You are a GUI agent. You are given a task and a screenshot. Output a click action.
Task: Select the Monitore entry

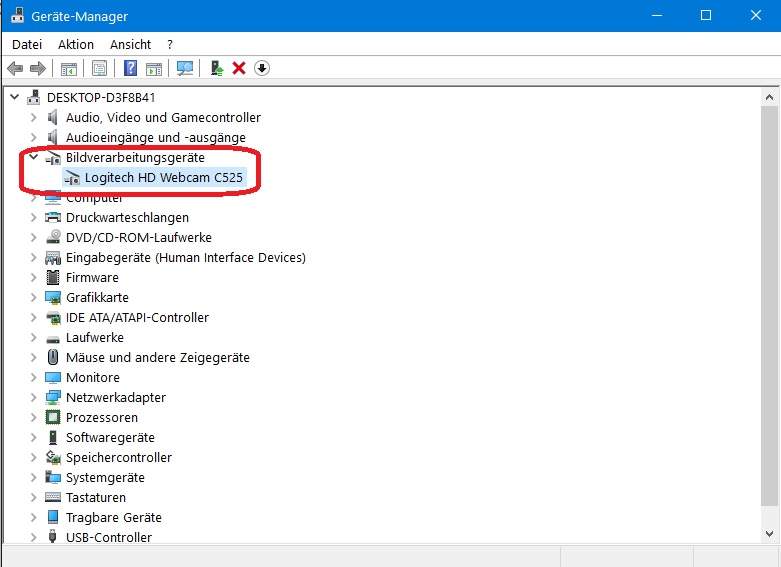[93, 377]
